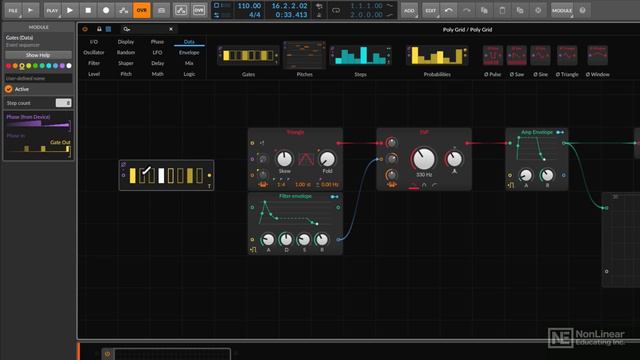Click the tempo value 110.00

tap(249, 6)
